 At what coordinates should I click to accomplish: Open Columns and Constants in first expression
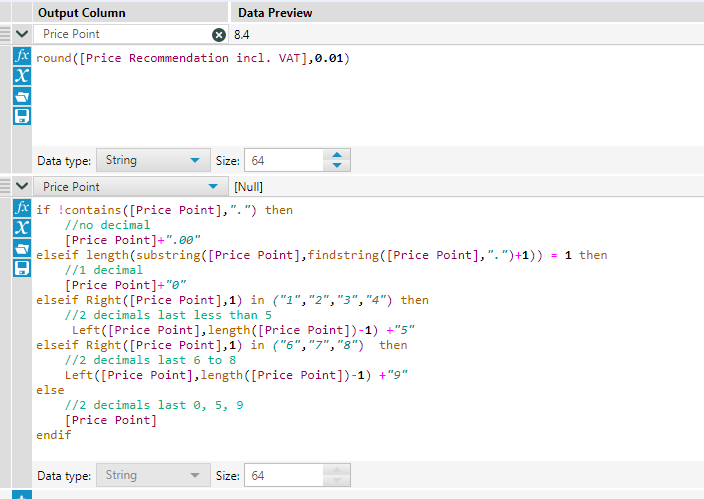coord(22,76)
